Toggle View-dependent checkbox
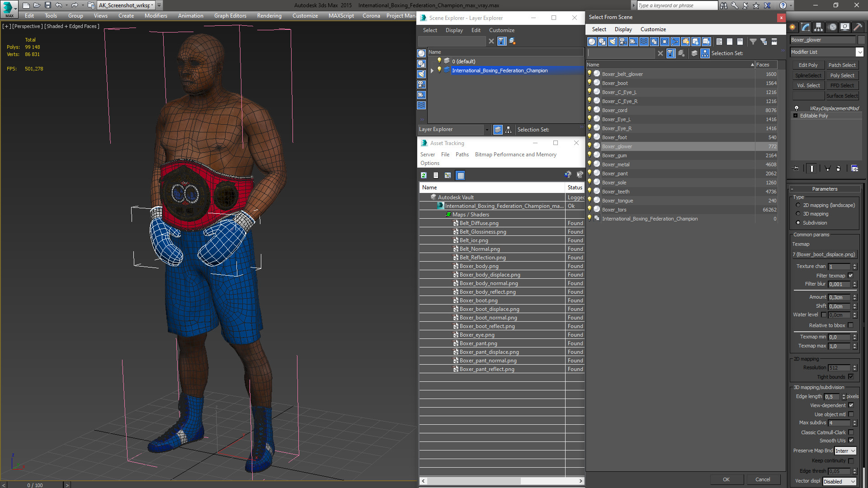Image resolution: width=868 pixels, height=488 pixels. click(851, 405)
